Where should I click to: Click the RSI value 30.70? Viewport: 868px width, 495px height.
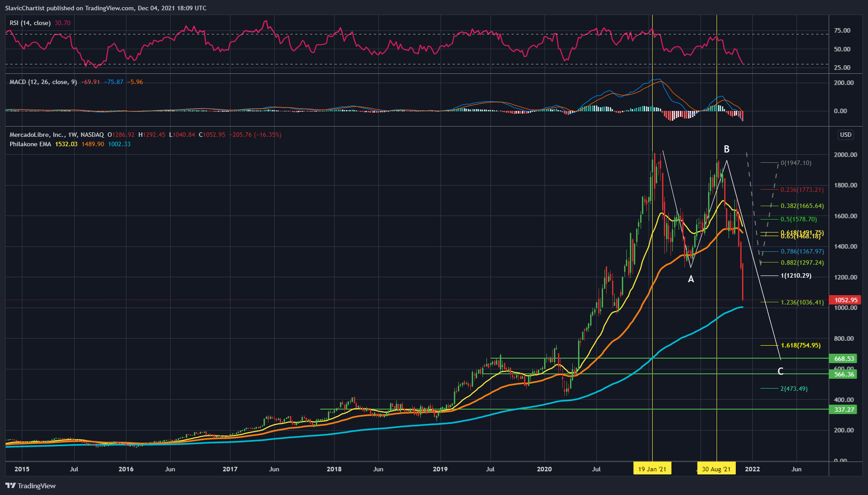pos(63,23)
